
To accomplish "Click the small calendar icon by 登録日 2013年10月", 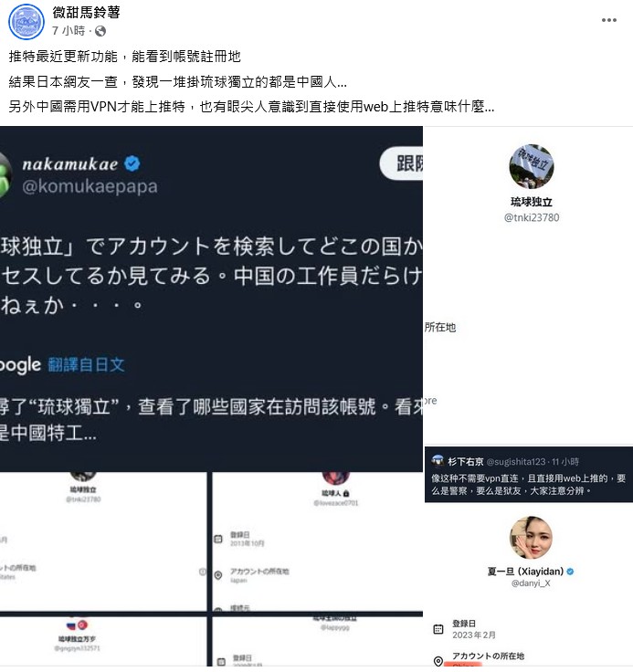I will click(218, 539).
